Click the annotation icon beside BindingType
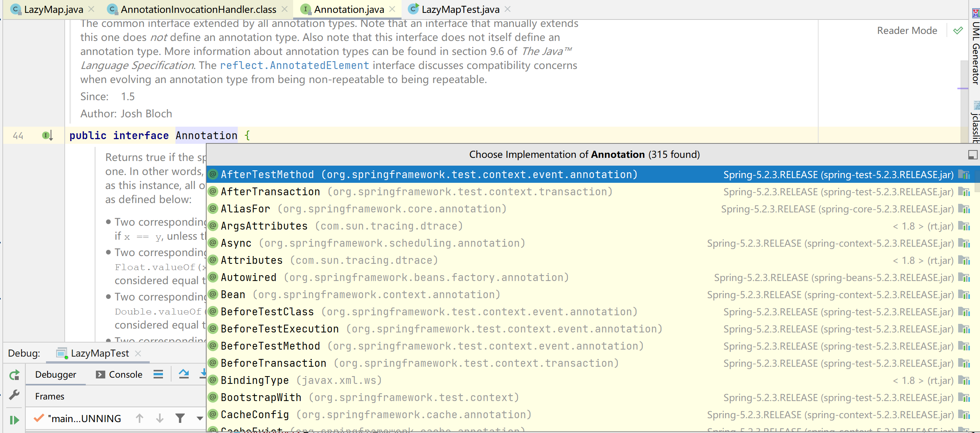 click(213, 380)
